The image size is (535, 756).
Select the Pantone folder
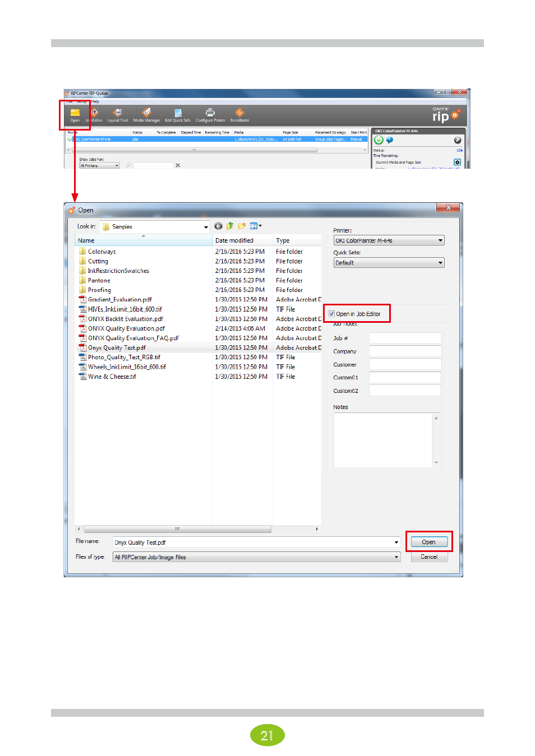(x=99, y=280)
